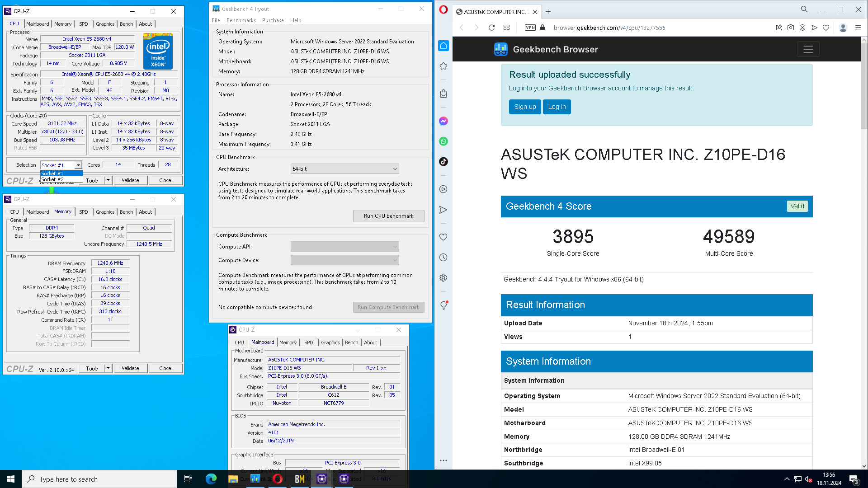Open Opera sidebar Home start page
The image size is (868, 488).
pos(443,46)
